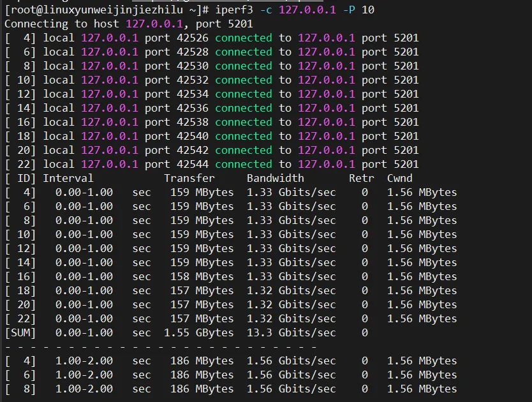Click the -P option in the command
Viewport: 532px width, 402px height.
(x=349, y=10)
